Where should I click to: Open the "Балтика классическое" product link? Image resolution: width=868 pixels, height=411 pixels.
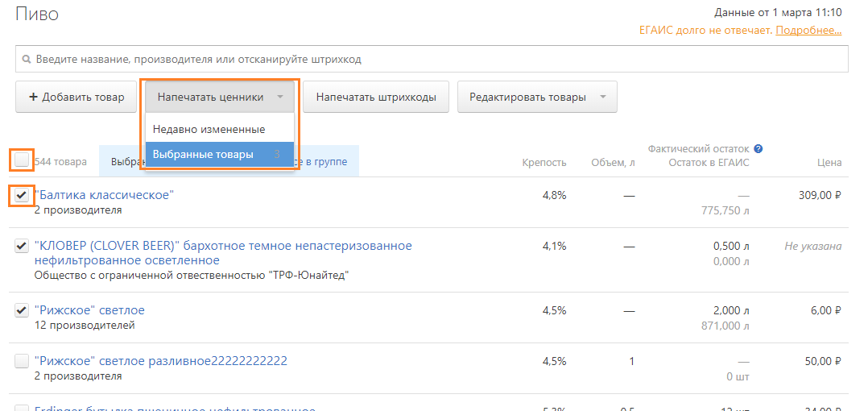click(104, 195)
